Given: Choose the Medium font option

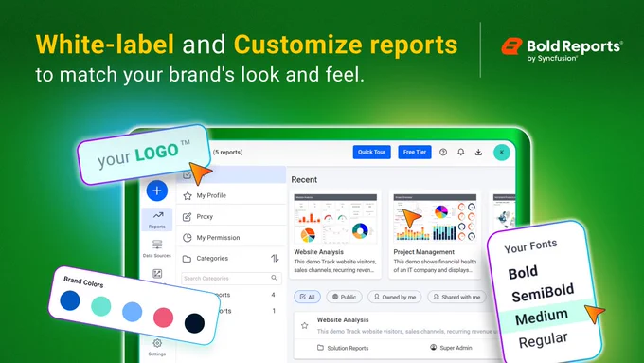Looking at the screenshot, I should [x=542, y=317].
